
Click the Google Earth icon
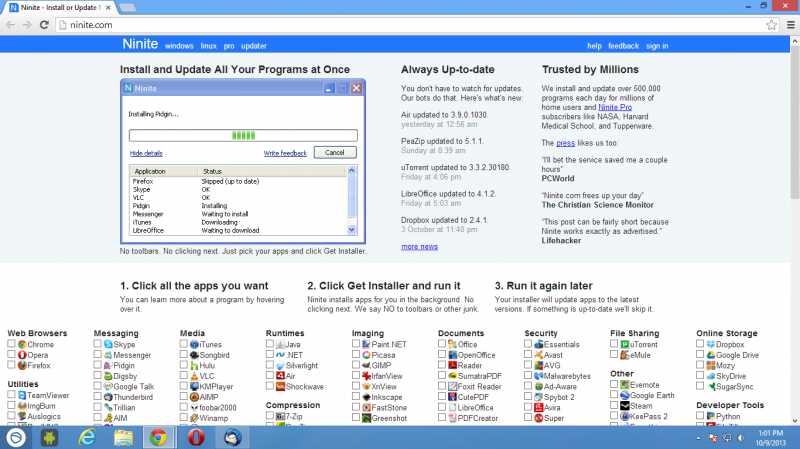pyautogui.click(x=624, y=395)
